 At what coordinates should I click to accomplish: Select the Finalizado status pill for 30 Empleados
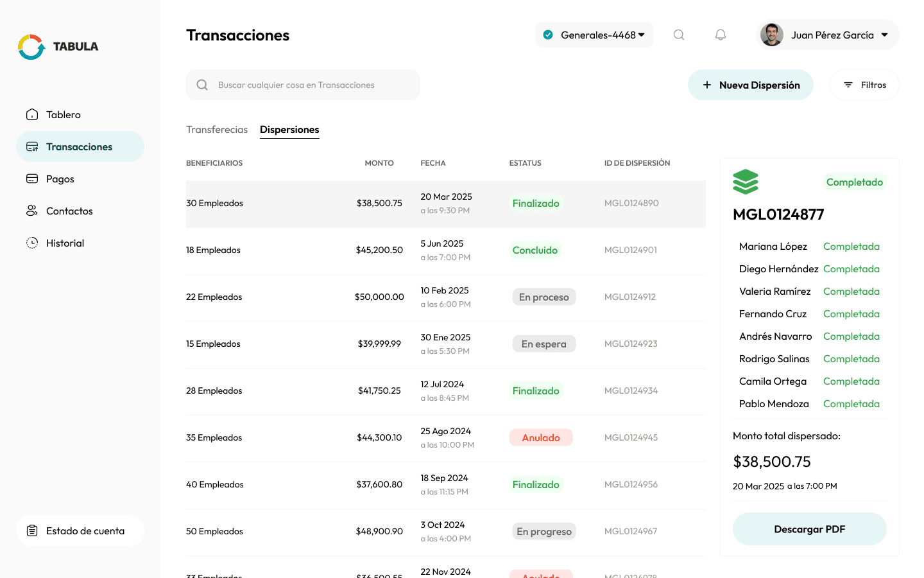tap(536, 203)
